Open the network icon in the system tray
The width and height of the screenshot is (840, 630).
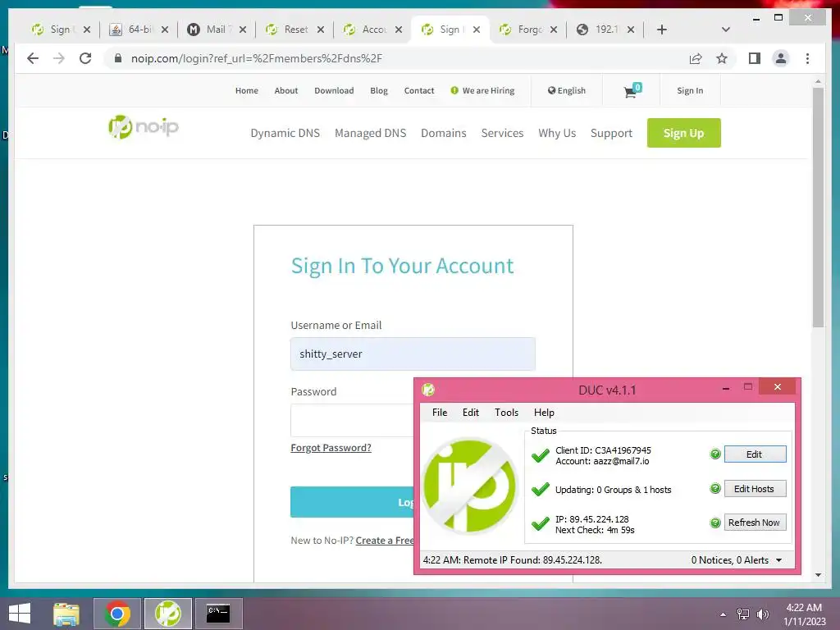coord(743,614)
